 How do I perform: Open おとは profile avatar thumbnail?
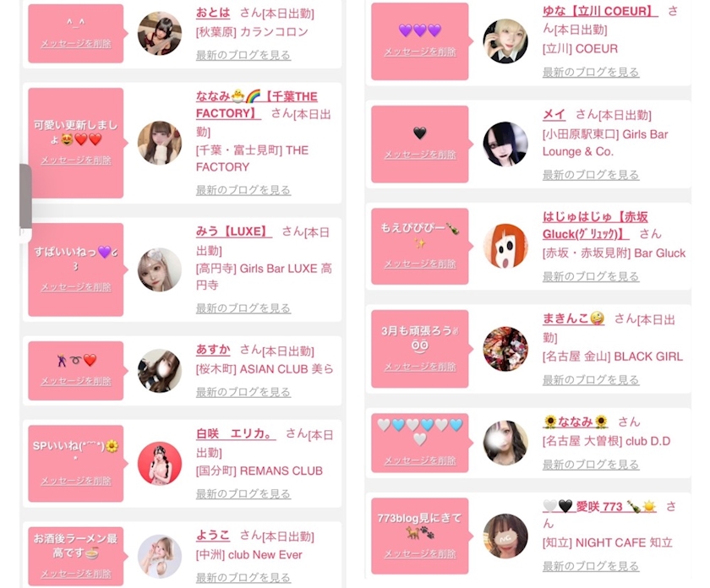160,34
